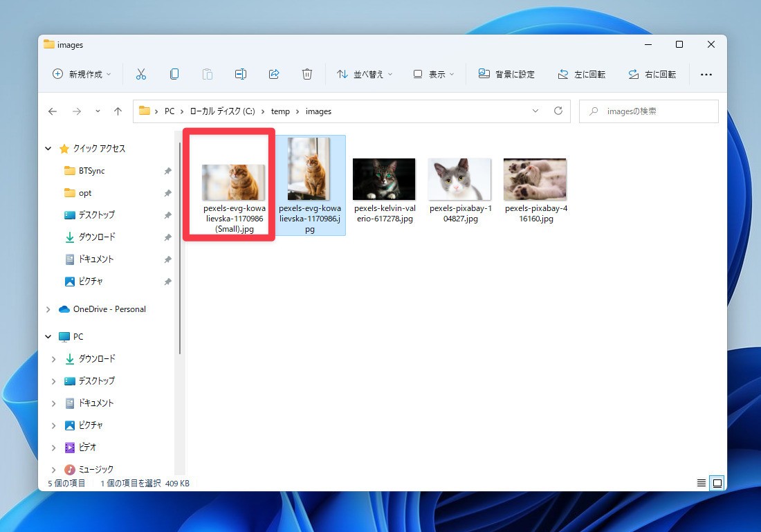Click the Rename icon in toolbar
The height and width of the screenshot is (532, 761).
[240, 74]
